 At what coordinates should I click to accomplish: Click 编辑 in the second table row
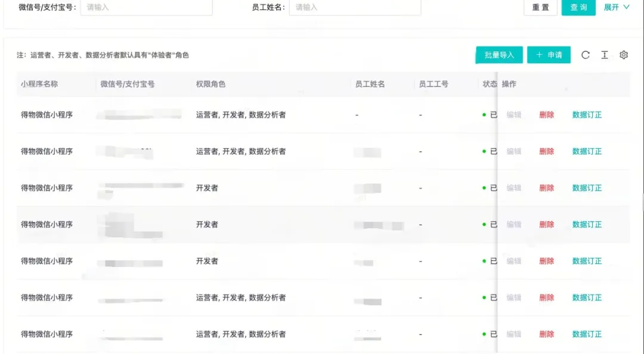tap(513, 151)
